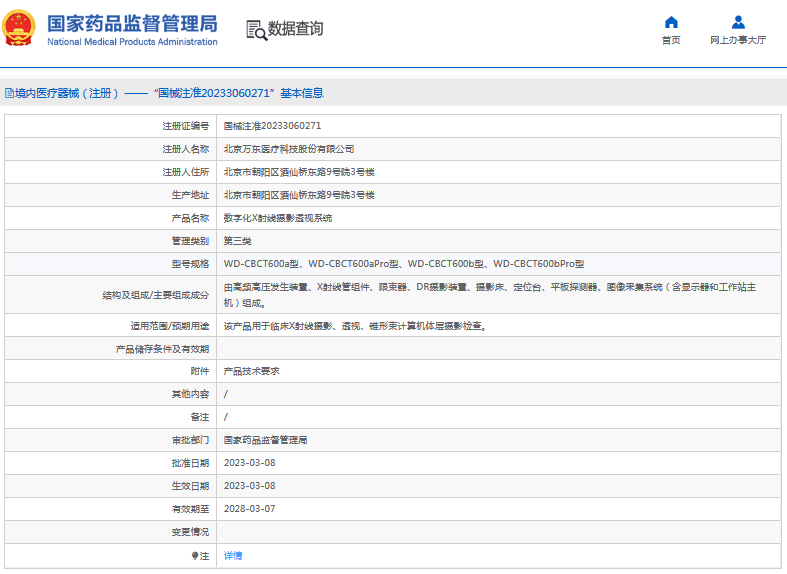Select the 产品储存条件及有效期 label
The image size is (787, 574).
(x=162, y=349)
